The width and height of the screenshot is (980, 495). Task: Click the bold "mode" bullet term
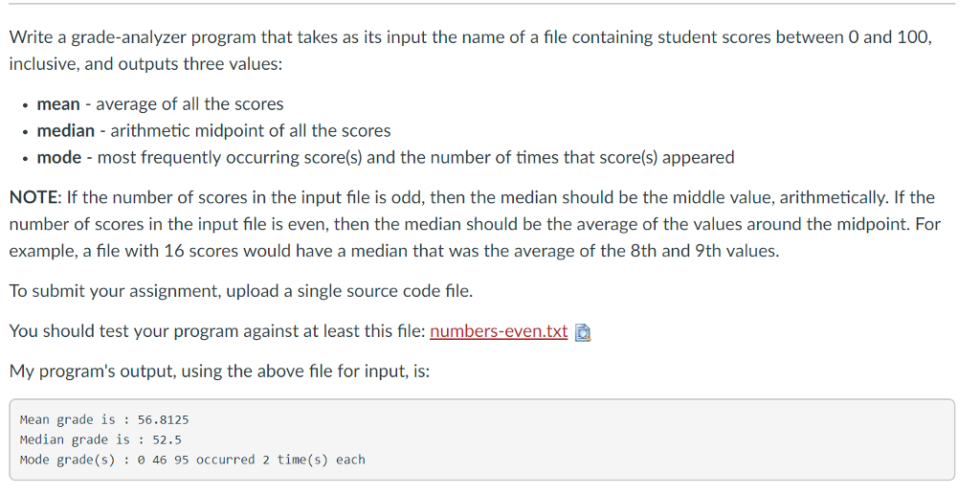point(58,157)
